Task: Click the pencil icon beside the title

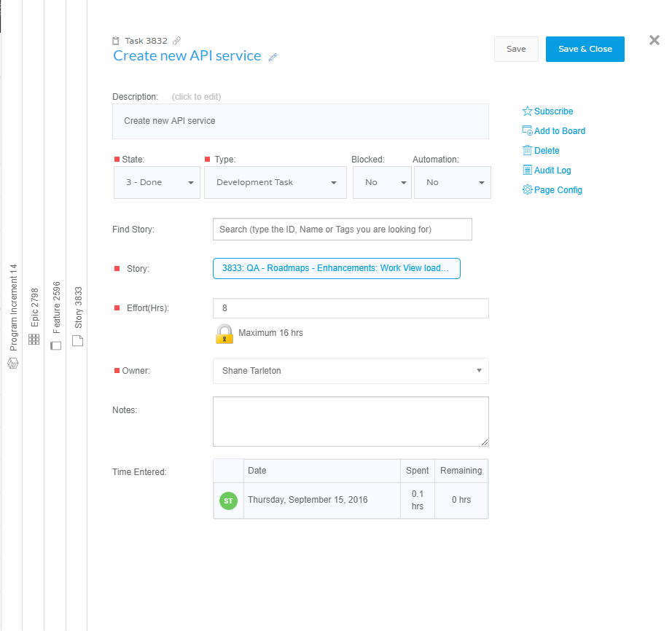Action: tap(273, 56)
